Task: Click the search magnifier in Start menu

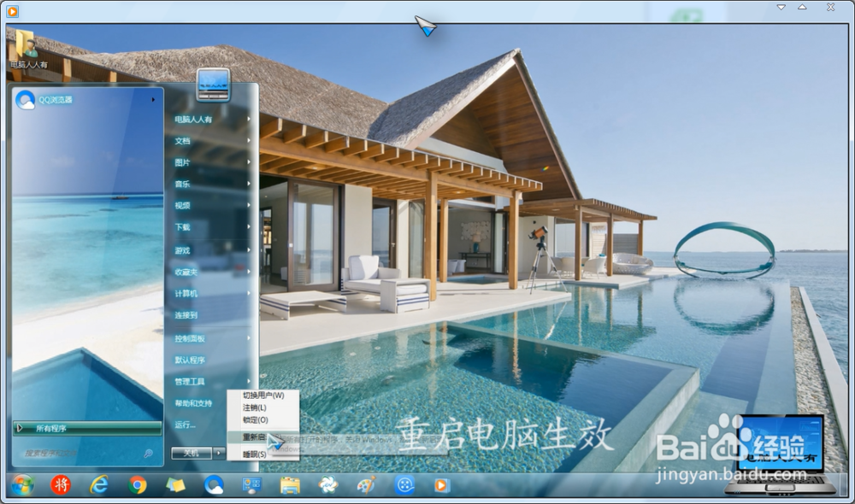Action: (x=148, y=454)
